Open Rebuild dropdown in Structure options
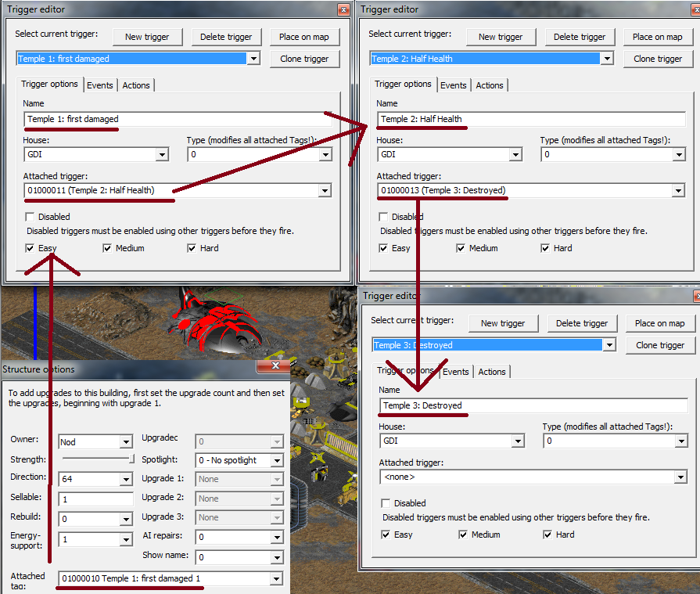 click(x=127, y=519)
